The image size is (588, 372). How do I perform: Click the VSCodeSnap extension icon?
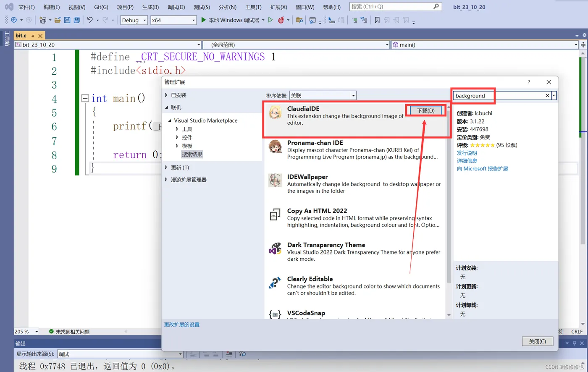pos(275,314)
